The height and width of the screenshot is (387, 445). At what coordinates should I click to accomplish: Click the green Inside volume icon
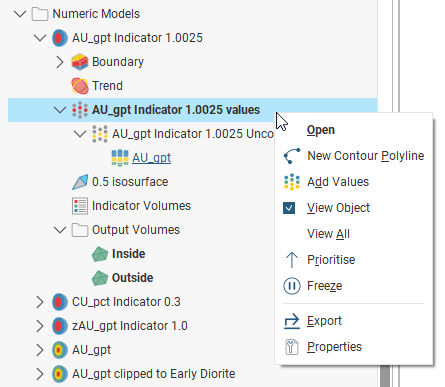[100, 254]
